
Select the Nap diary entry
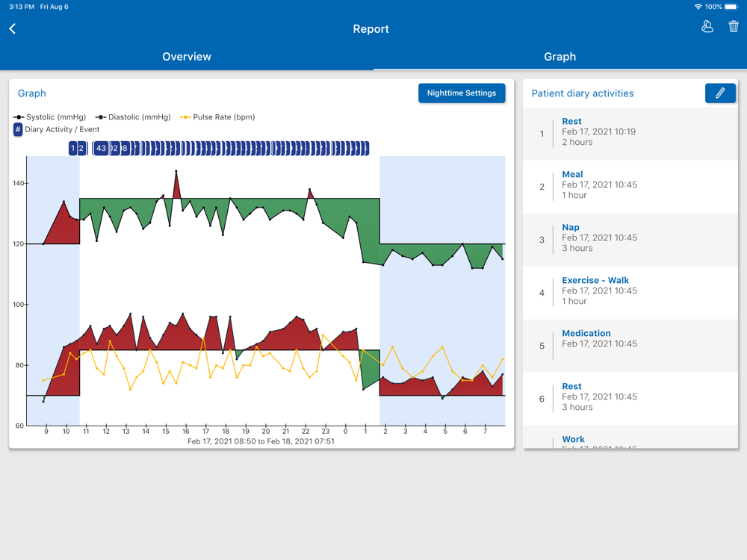630,240
